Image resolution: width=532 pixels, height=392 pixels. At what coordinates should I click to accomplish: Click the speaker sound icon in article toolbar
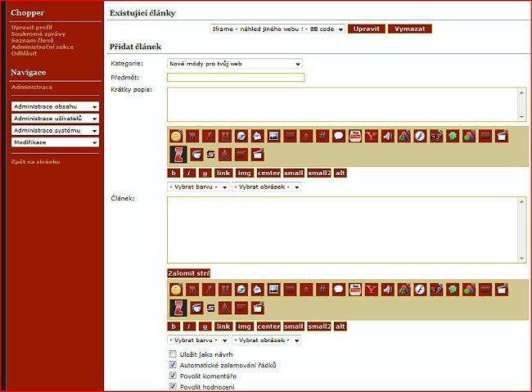[387, 289]
